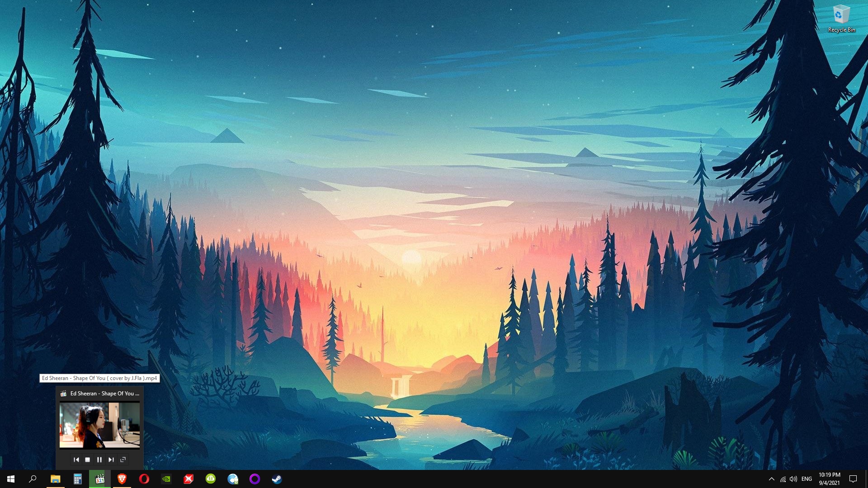Launch Steam from the taskbar
This screenshot has width=868, height=488.
(277, 479)
